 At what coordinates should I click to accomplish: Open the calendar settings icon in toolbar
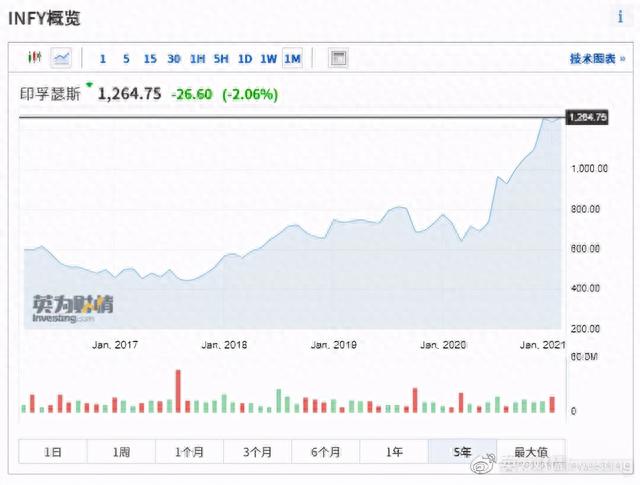tap(338, 58)
